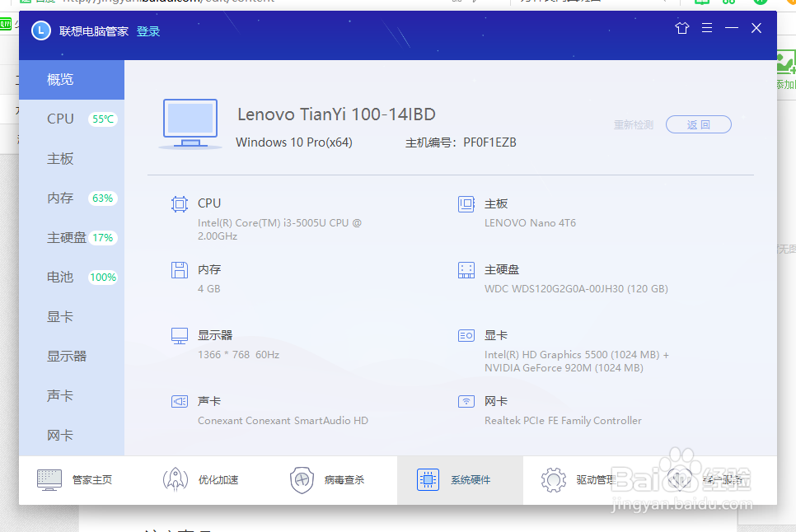Open the hamburger menu icon
This screenshot has width=796, height=532.
click(707, 28)
